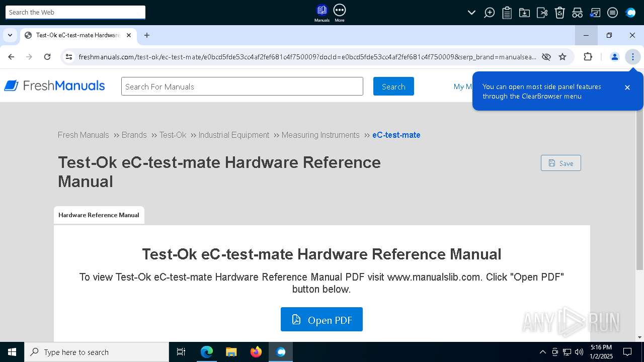Close the Test-Ok eC-test-mate tab
Image resolution: width=644 pixels, height=362 pixels.
coord(129,35)
